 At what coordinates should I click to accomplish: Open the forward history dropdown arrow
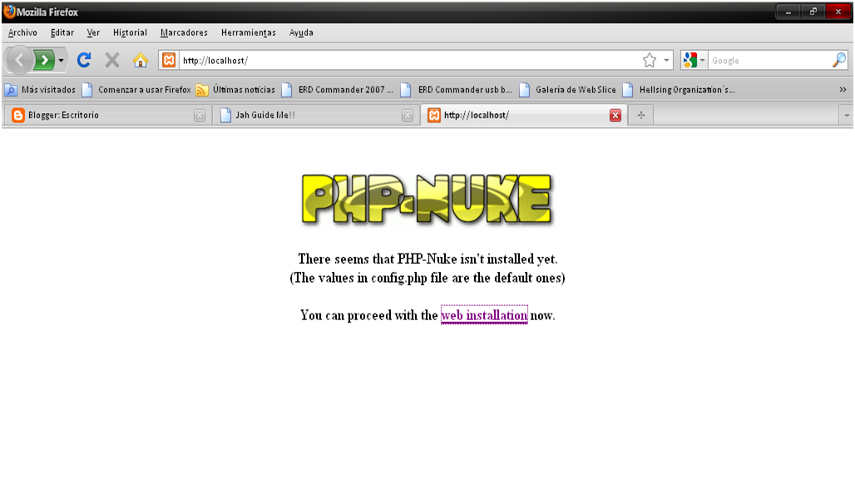[61, 60]
